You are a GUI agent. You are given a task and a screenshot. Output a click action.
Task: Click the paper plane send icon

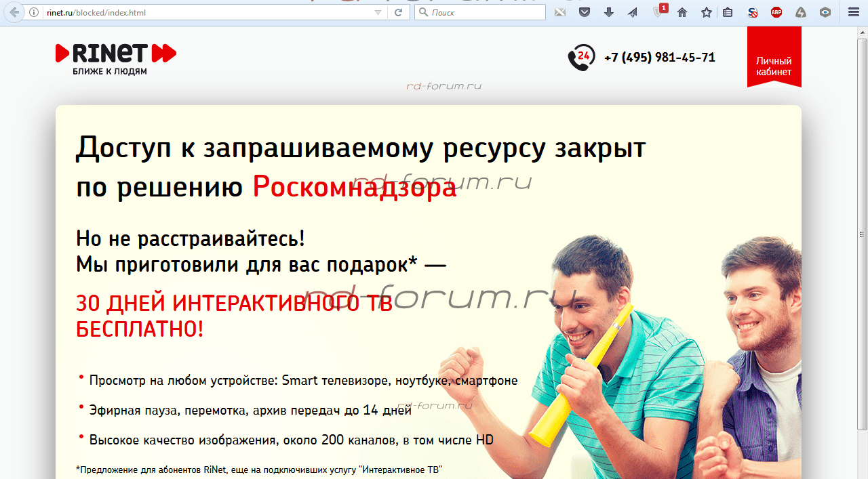coord(632,12)
